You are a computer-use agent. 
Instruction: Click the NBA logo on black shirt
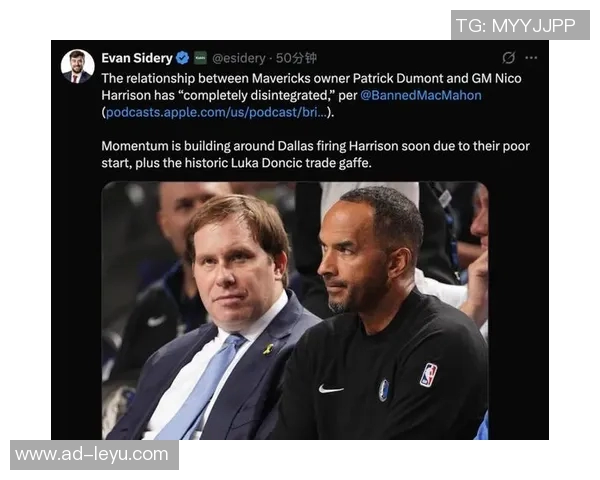tap(428, 375)
